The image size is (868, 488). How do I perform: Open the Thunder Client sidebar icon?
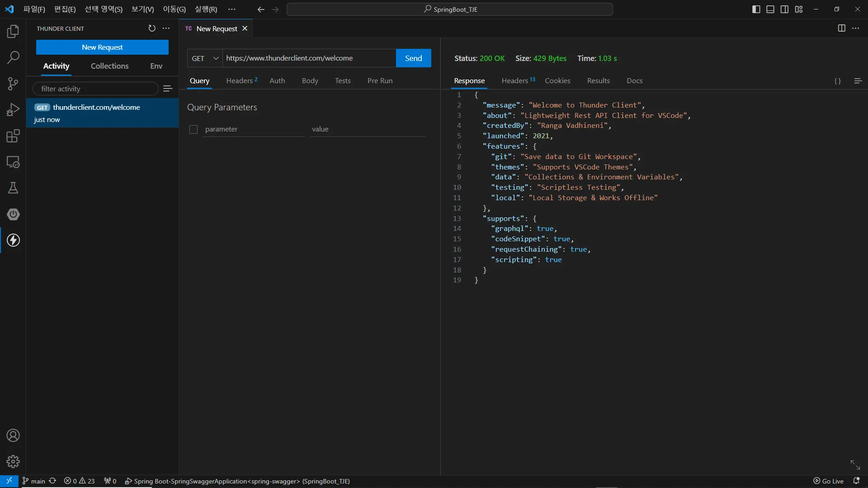[x=13, y=240]
